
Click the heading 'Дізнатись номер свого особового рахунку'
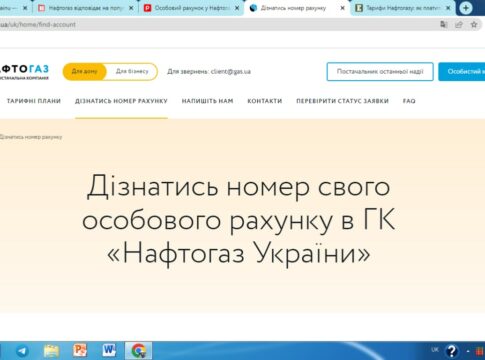tap(238, 220)
